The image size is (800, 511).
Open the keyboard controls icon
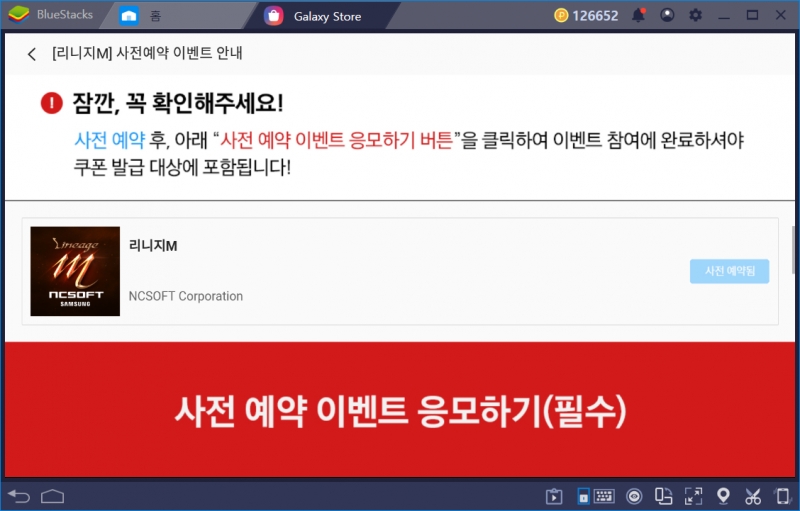604,496
